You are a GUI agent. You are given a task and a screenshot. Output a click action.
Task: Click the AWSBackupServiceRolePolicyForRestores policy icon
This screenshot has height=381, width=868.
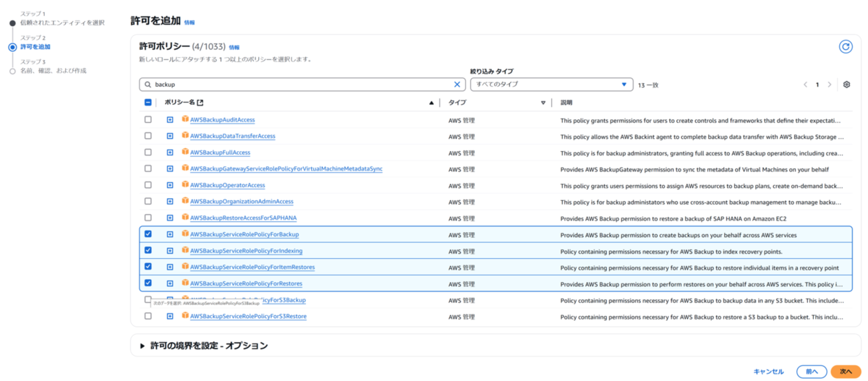[185, 283]
